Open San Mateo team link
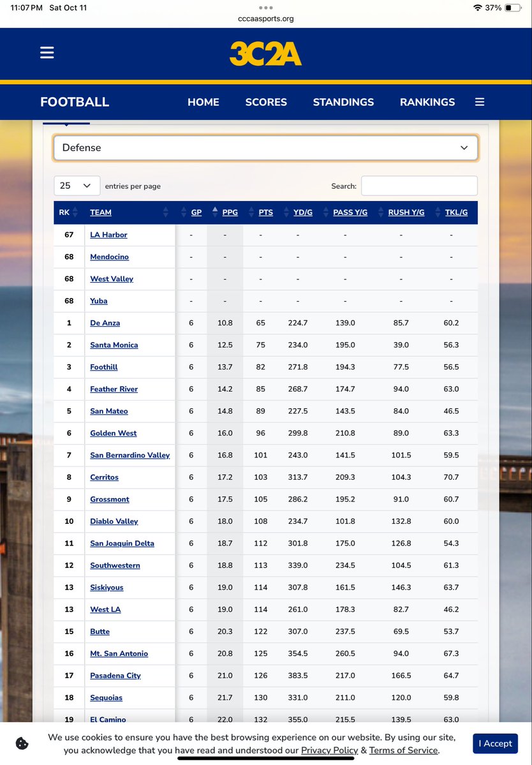 (x=109, y=412)
